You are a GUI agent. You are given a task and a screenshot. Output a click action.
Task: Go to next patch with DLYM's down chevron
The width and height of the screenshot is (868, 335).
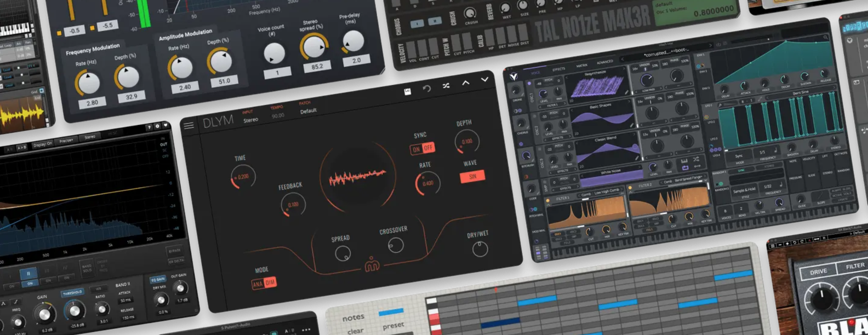coord(485,79)
